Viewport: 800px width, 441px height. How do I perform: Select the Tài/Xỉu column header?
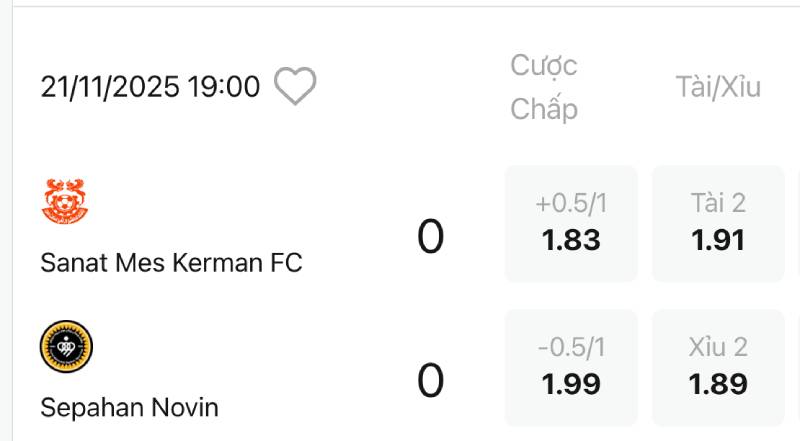pyautogui.click(x=717, y=87)
